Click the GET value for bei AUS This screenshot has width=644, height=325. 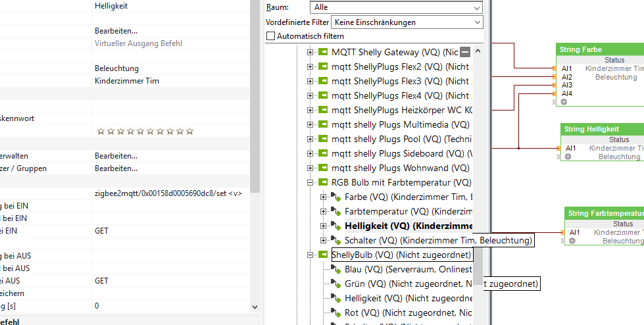101,281
